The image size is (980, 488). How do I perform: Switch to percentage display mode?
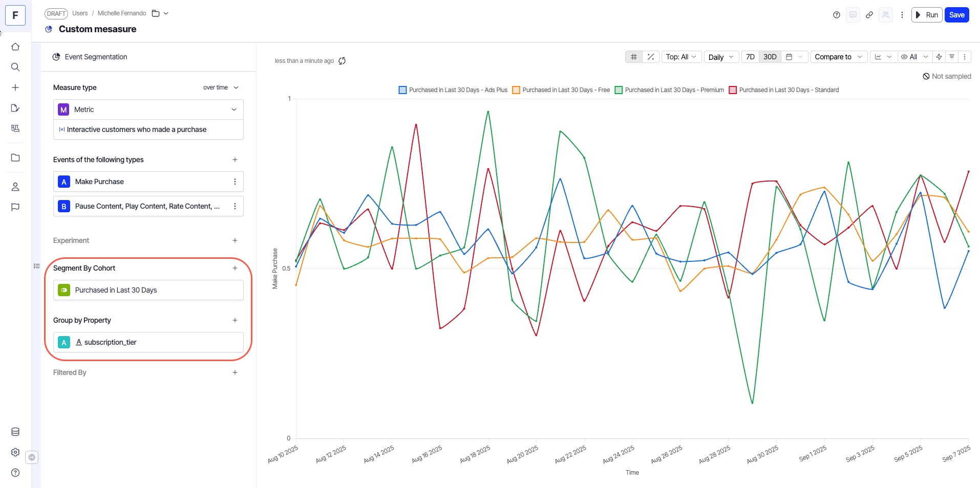[x=651, y=57]
